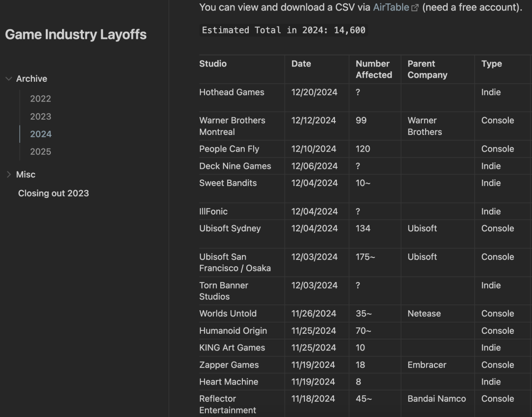Click the external link icon beside AirTable
The height and width of the screenshot is (417, 532).
415,8
